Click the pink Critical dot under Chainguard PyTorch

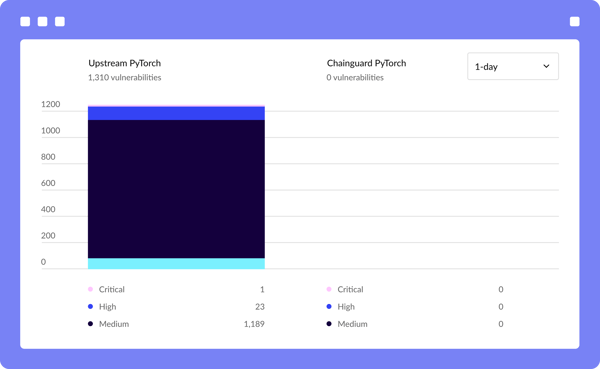pos(329,289)
